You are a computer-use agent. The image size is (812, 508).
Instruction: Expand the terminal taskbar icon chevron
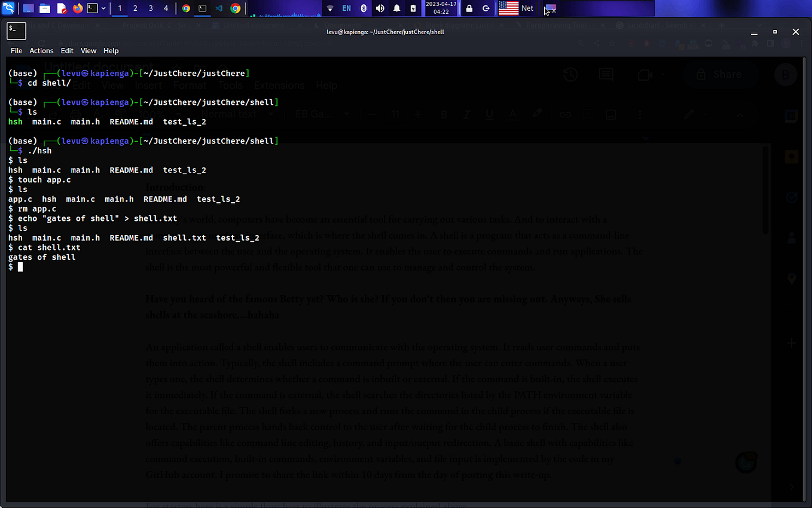(x=103, y=8)
